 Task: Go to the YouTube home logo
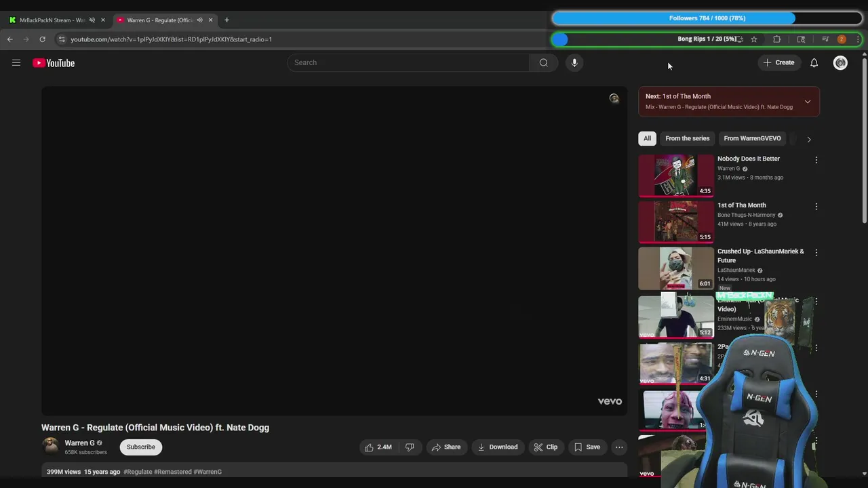click(x=54, y=63)
